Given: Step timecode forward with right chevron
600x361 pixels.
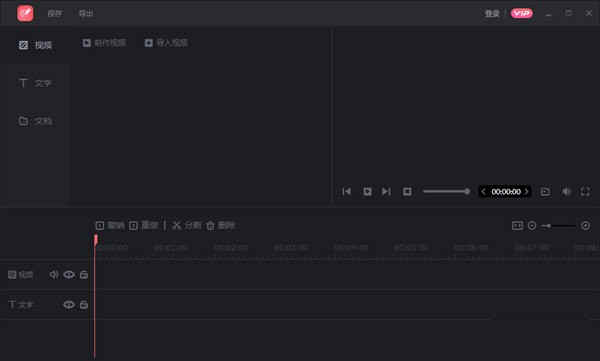Looking at the screenshot, I should 527,191.
